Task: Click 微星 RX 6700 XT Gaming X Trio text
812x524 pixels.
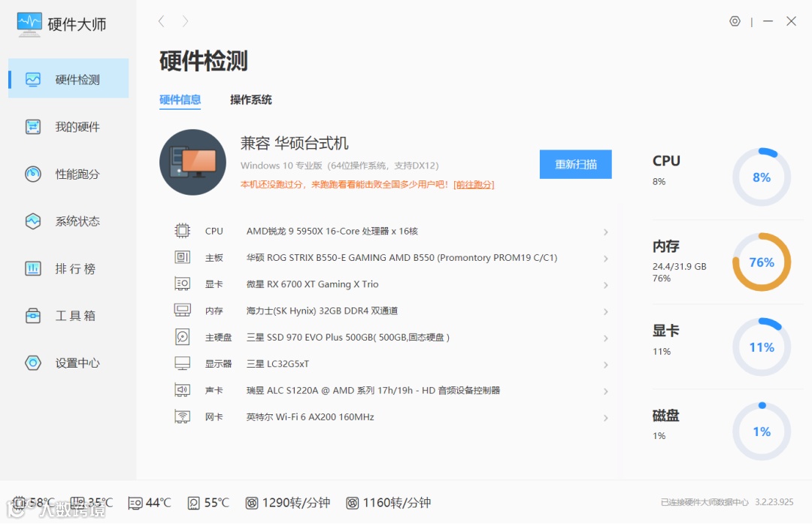Action: tap(312, 284)
